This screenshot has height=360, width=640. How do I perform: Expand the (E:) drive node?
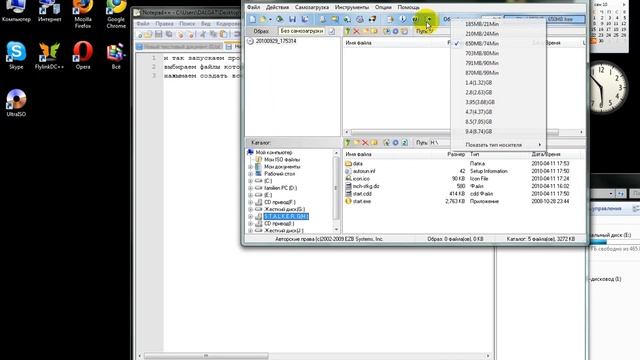(251, 195)
